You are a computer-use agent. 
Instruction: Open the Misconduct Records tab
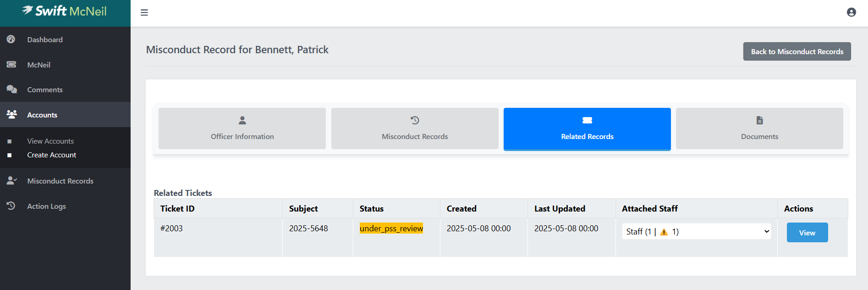coord(415,128)
